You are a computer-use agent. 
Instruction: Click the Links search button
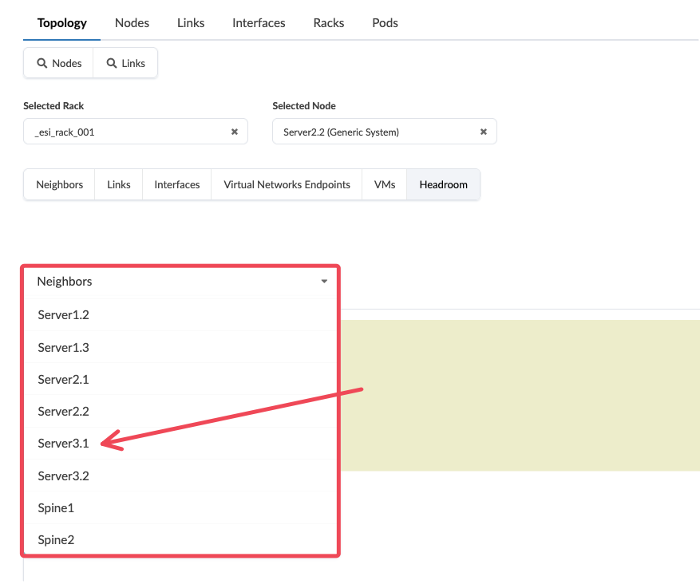click(x=125, y=63)
